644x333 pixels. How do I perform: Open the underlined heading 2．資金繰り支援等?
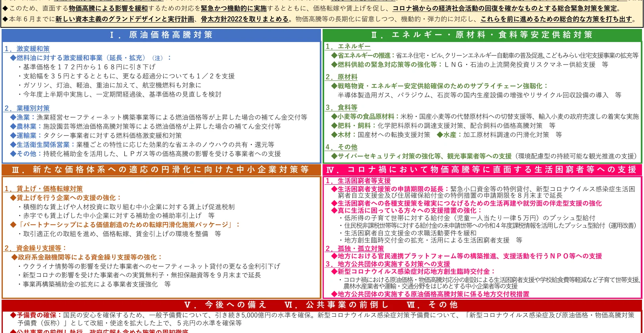click(x=33, y=248)
